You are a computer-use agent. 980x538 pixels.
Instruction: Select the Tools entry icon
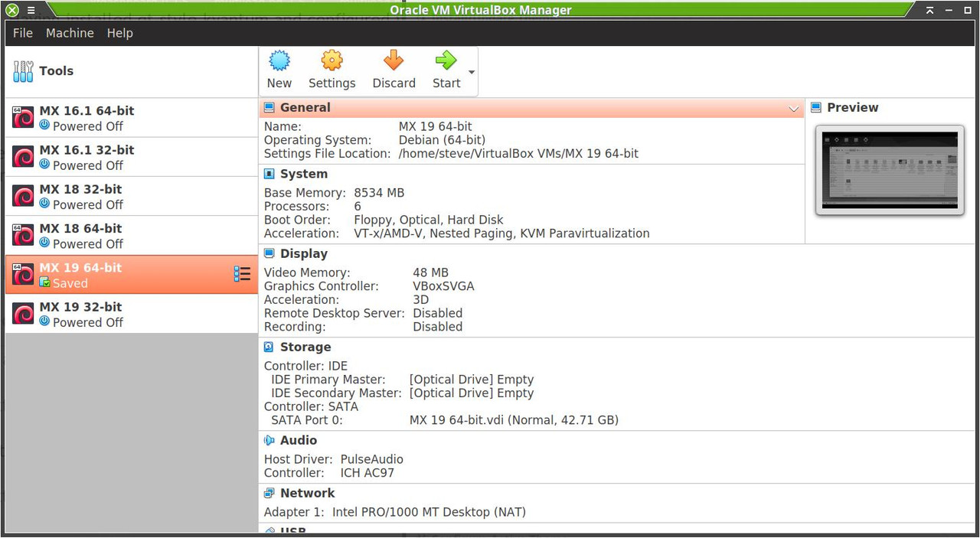coord(23,71)
